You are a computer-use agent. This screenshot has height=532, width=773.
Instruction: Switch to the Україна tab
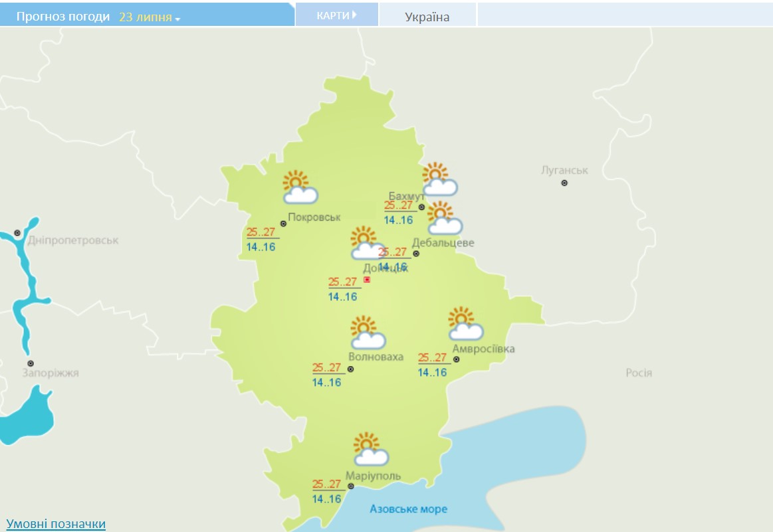point(427,17)
